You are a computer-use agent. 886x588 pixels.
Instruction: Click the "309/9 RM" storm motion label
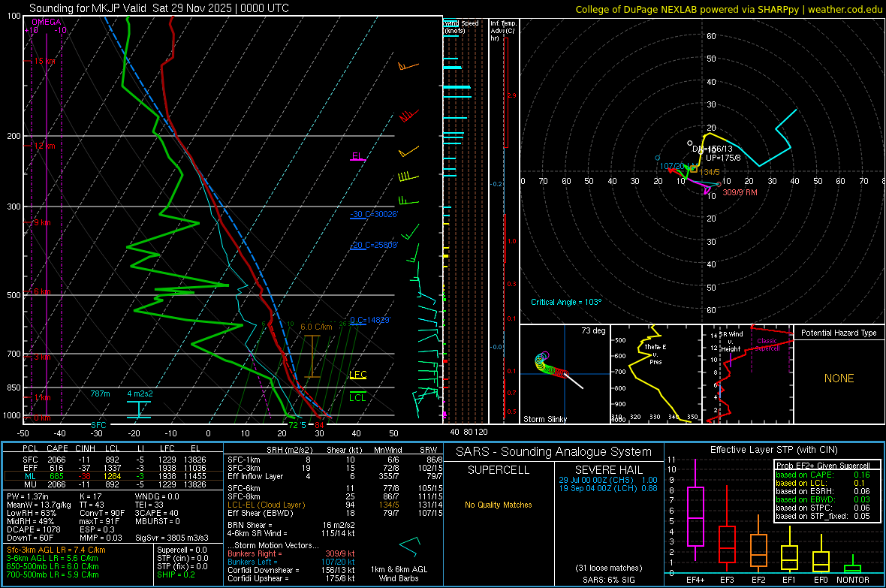[x=740, y=192]
